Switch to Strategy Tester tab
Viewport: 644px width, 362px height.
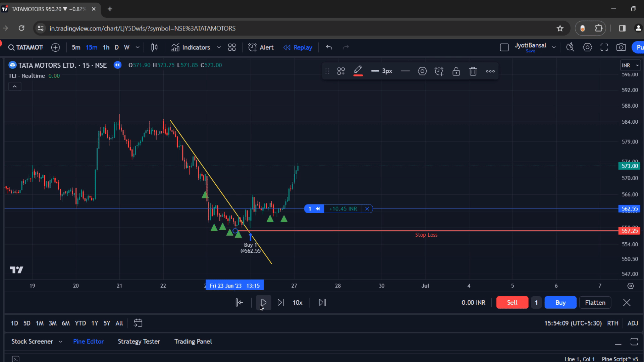tap(139, 341)
